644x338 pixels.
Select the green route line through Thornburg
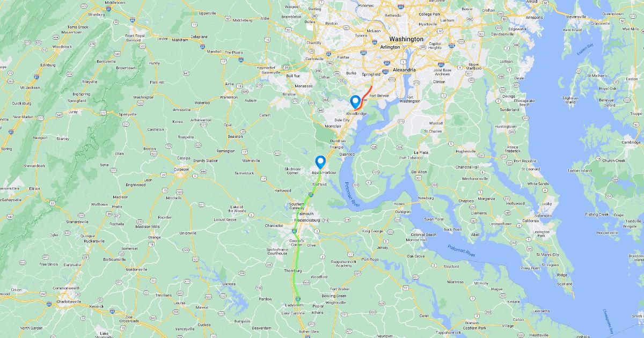296,263
